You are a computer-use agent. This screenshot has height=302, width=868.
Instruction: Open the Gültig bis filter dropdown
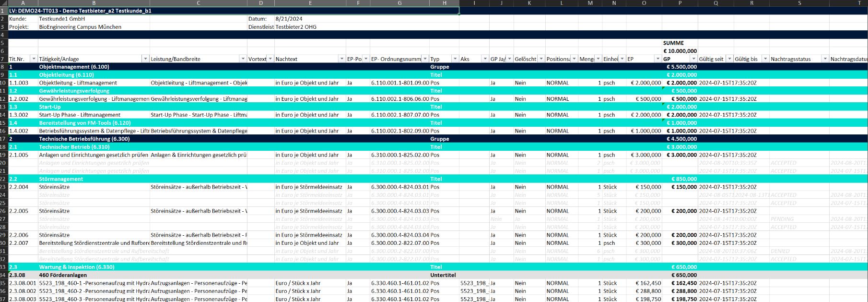(x=765, y=59)
